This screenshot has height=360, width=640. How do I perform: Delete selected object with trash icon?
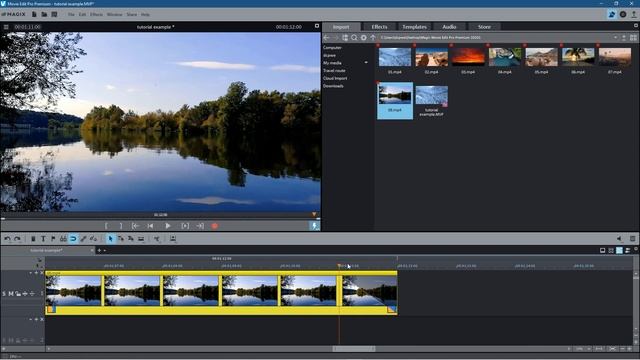33,239
